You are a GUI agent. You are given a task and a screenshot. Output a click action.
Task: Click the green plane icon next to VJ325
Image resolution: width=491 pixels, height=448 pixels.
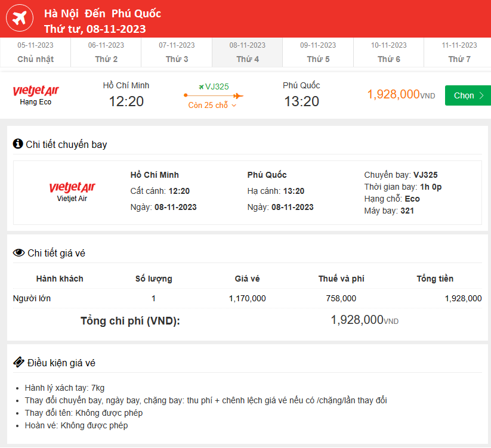point(201,86)
